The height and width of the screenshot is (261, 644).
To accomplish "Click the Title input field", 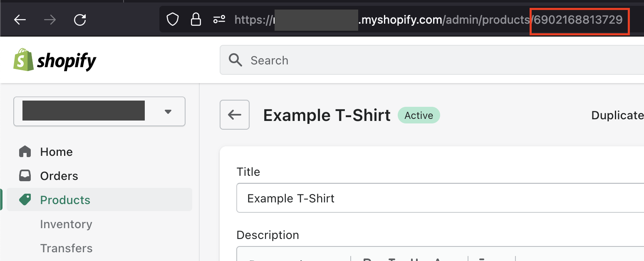I will point(416,198).
